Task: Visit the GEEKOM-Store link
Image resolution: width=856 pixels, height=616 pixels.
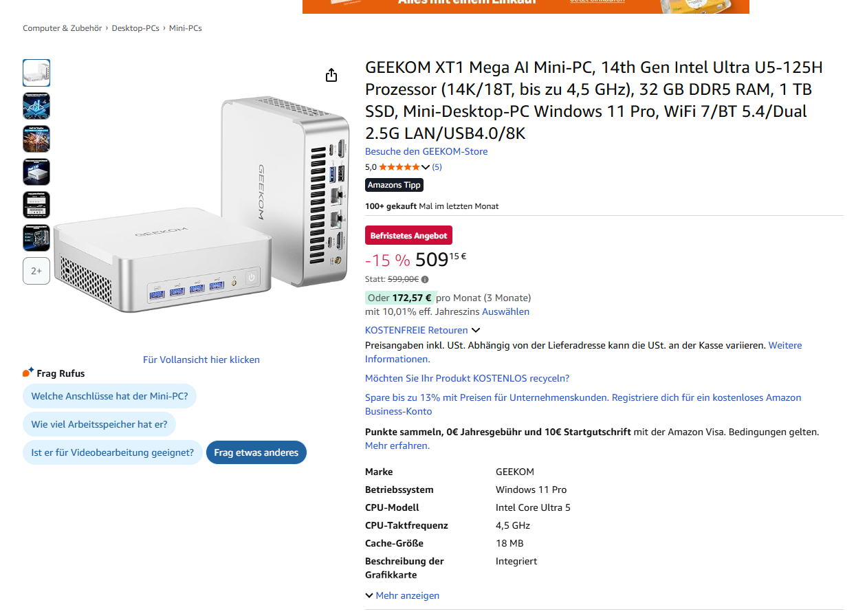Action: point(426,151)
